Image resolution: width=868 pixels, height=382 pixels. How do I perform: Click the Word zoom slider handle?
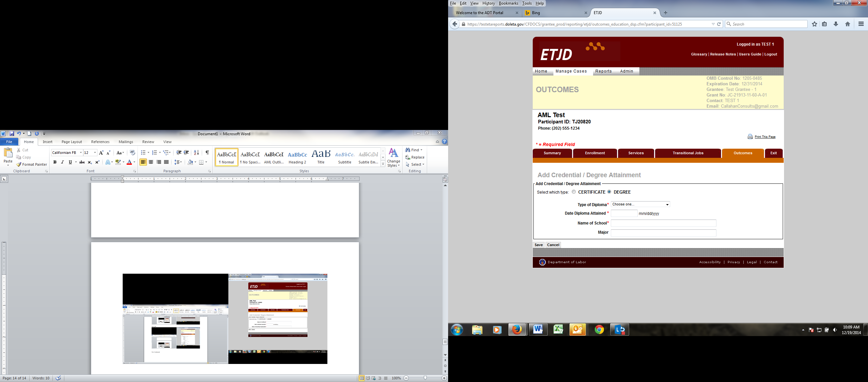pos(425,378)
